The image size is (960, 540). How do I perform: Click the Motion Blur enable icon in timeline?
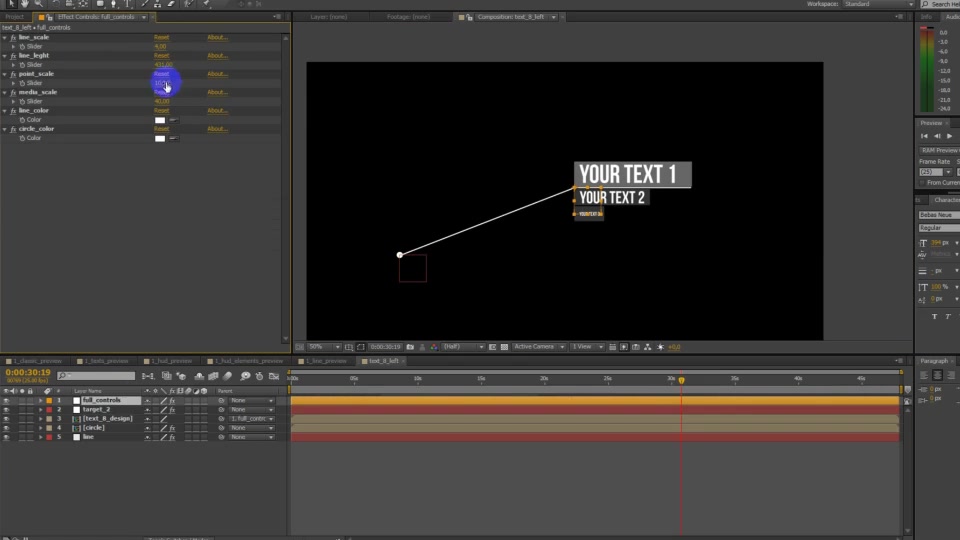click(x=228, y=376)
